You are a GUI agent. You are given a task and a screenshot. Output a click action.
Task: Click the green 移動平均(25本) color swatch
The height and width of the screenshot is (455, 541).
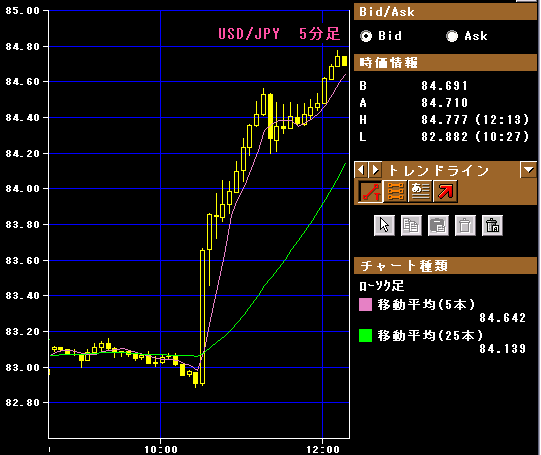365,335
